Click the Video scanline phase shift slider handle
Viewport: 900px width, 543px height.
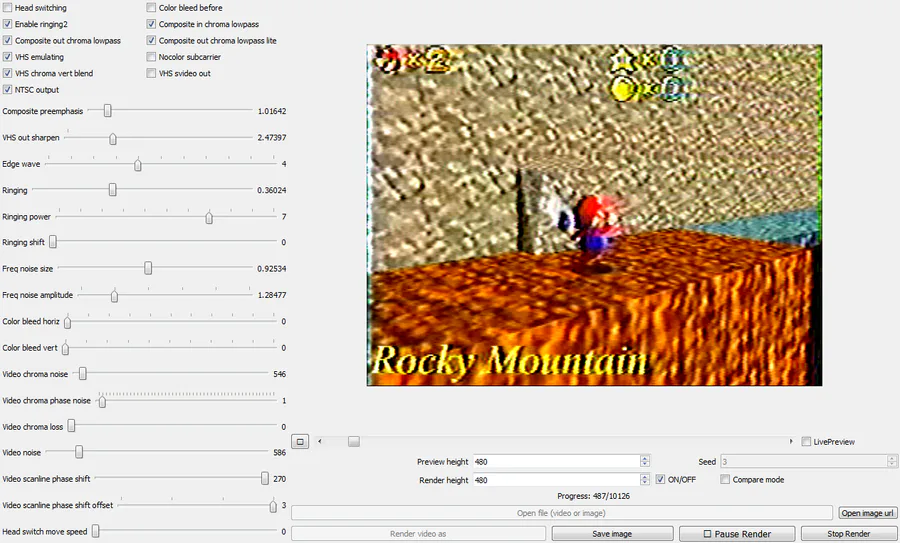coord(265,478)
